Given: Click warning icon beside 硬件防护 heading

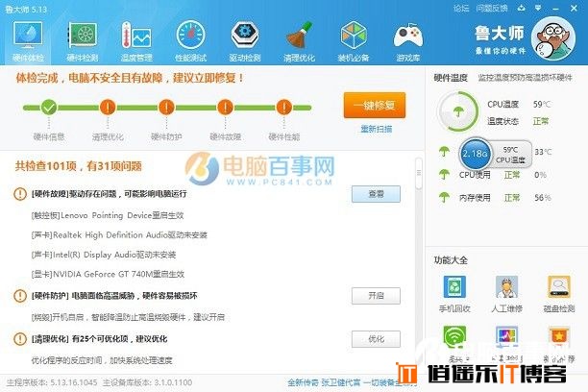Looking at the screenshot, I should click(20, 296).
